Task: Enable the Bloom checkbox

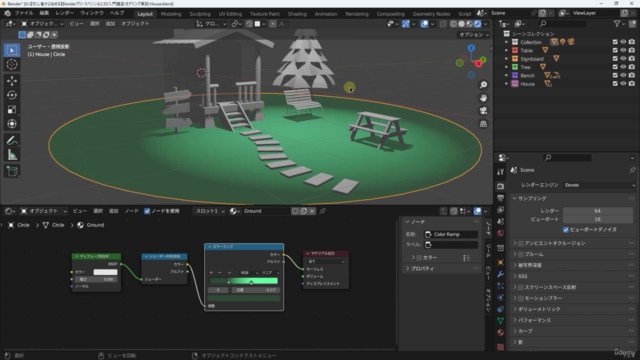Action: tap(521, 254)
